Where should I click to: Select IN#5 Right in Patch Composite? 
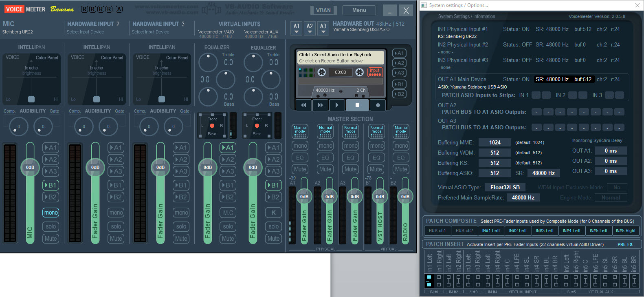pyautogui.click(x=626, y=231)
